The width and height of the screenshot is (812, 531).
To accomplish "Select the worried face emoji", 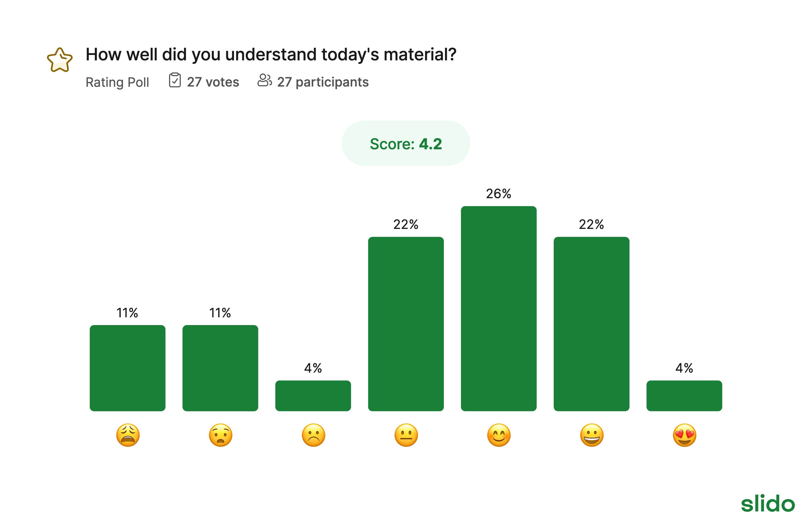I will pyautogui.click(x=221, y=435).
